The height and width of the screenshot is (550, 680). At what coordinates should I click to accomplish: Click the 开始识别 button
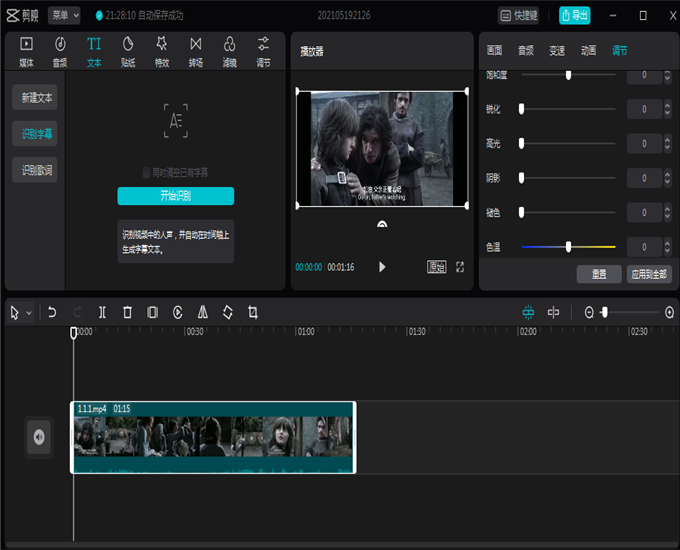(x=175, y=196)
